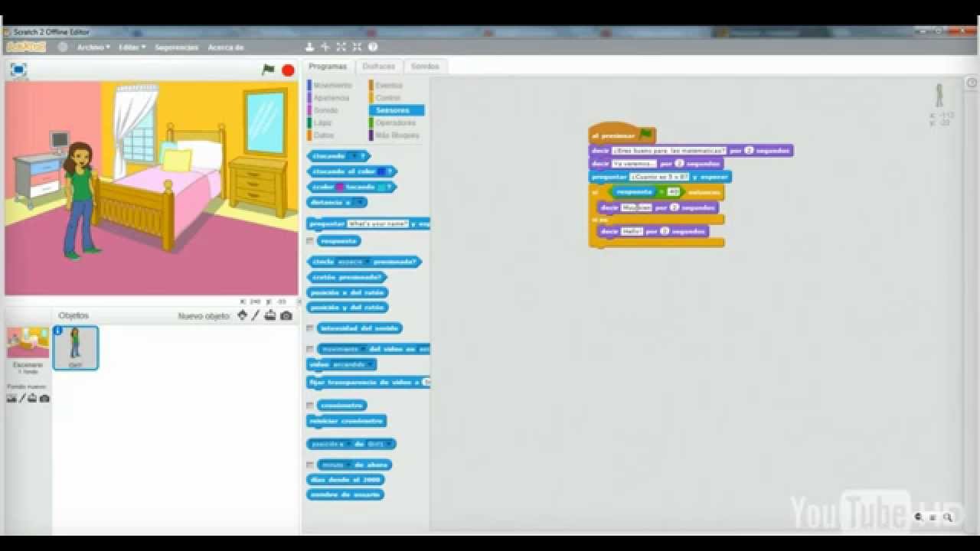Select the Shrink sprite tool in the top toolbar

click(x=357, y=47)
